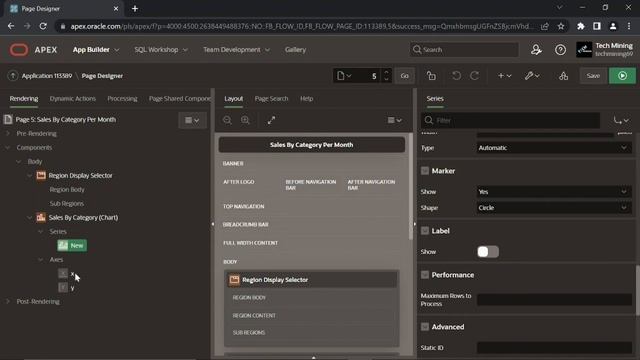Viewport: 640px width, 360px height.
Task: Open the App Builder menu
Action: point(96,49)
